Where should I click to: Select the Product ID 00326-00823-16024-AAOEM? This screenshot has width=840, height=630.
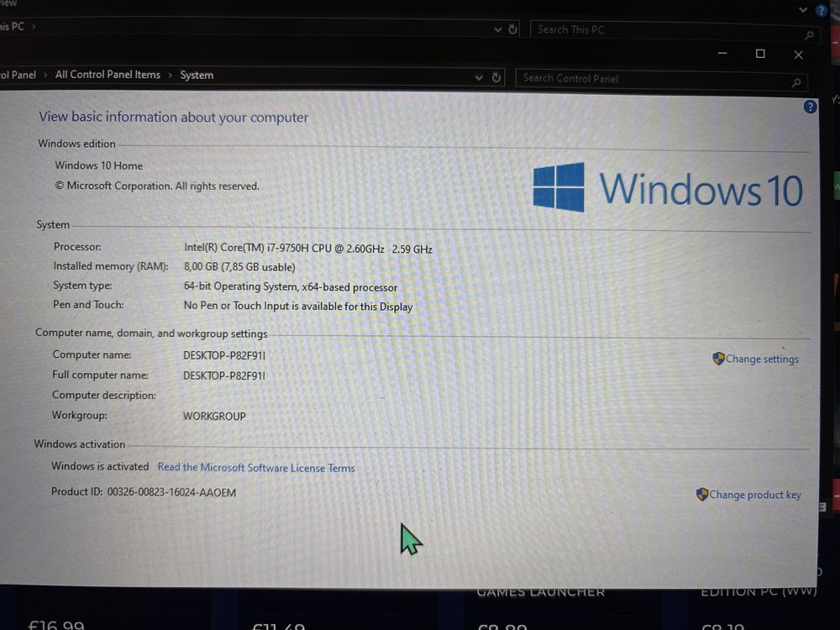tap(143, 491)
